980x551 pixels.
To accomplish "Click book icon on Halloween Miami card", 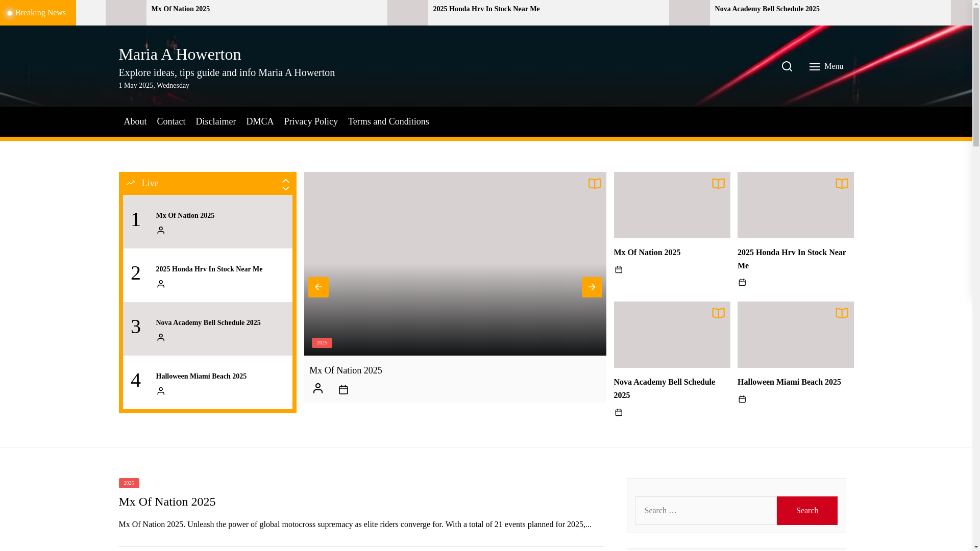I will click(842, 313).
